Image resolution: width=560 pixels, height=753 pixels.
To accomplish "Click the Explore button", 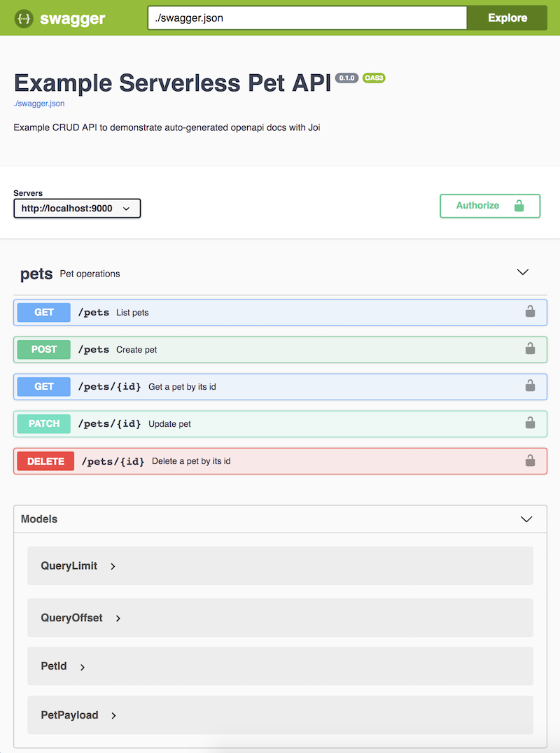I will click(x=507, y=17).
